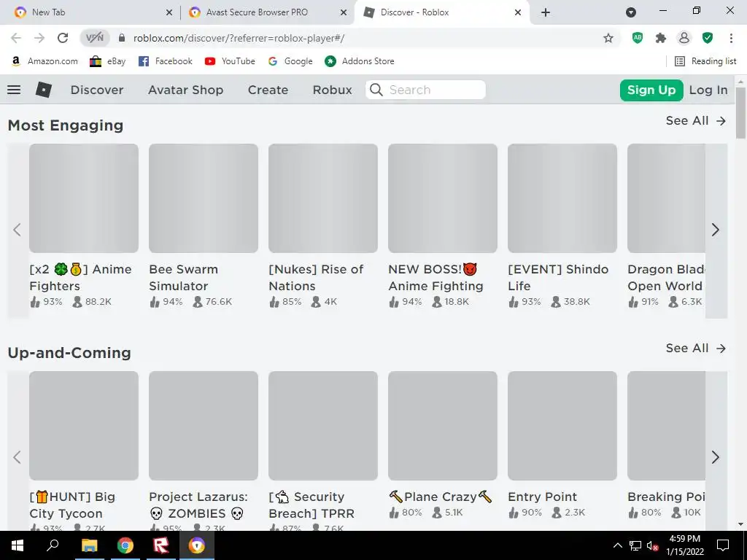Open the browser extensions puzzle icon
747x560 pixels.
coord(661,38)
